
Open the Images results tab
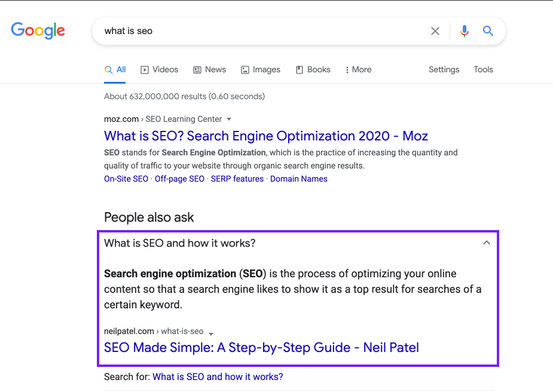pos(260,70)
